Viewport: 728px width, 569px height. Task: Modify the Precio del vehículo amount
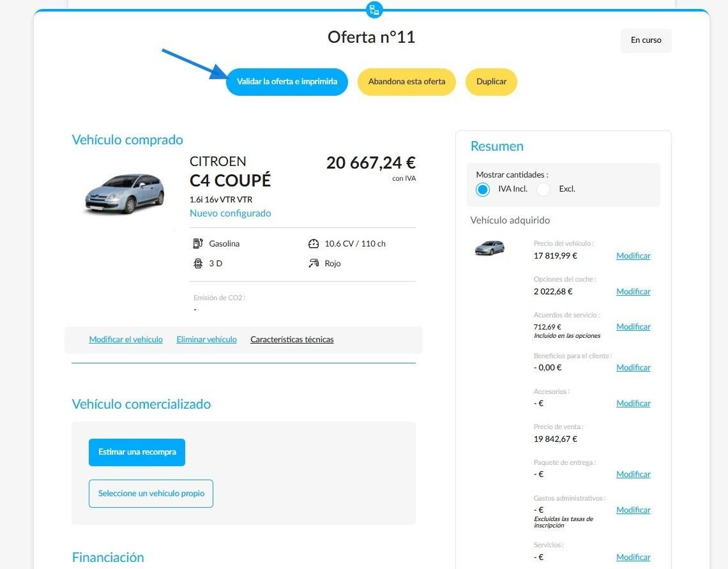633,255
